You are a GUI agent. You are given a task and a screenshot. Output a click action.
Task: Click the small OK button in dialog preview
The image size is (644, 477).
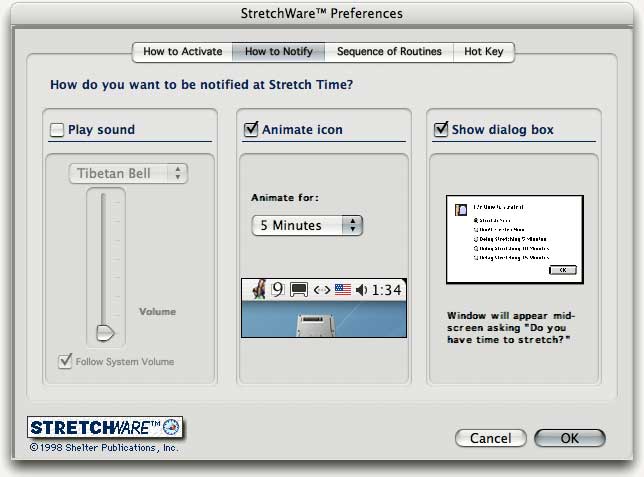tap(563, 270)
